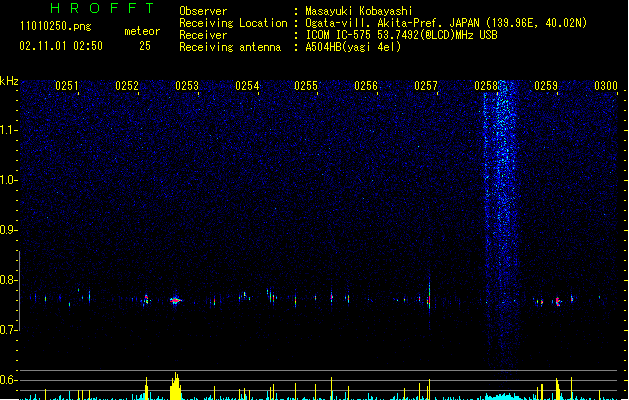Screen dimensions: 629x400
Task: Click the 0.6 kHz frequency label
Action: (9, 380)
